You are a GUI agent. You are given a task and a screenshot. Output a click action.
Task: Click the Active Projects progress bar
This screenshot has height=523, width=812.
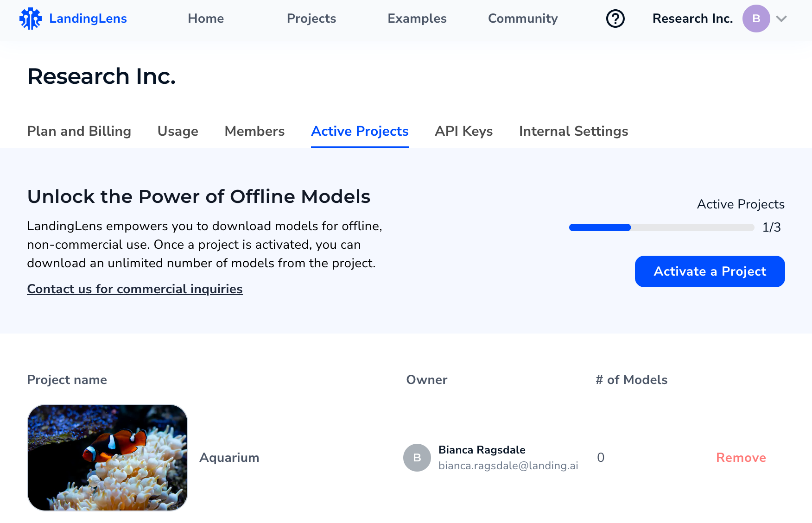click(661, 227)
